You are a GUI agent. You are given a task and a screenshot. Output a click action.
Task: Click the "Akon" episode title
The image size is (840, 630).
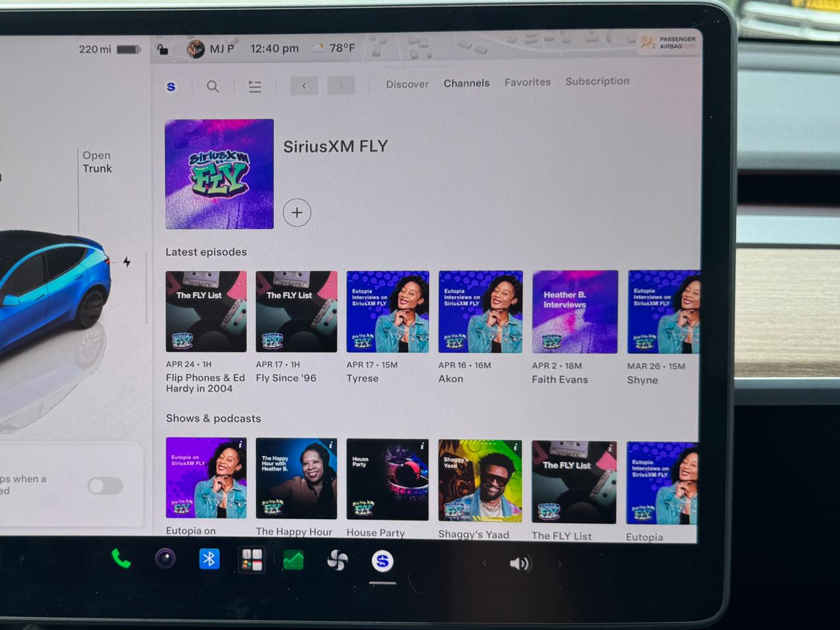click(451, 379)
